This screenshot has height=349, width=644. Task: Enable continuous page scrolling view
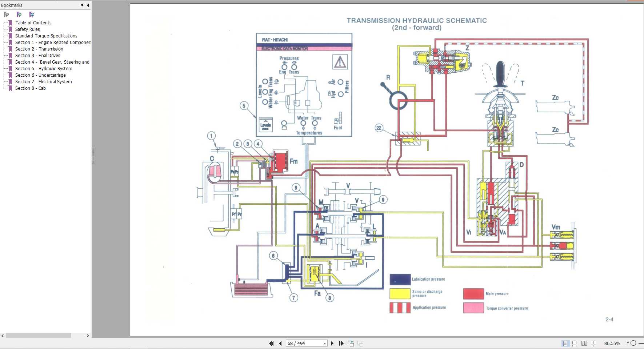point(575,343)
